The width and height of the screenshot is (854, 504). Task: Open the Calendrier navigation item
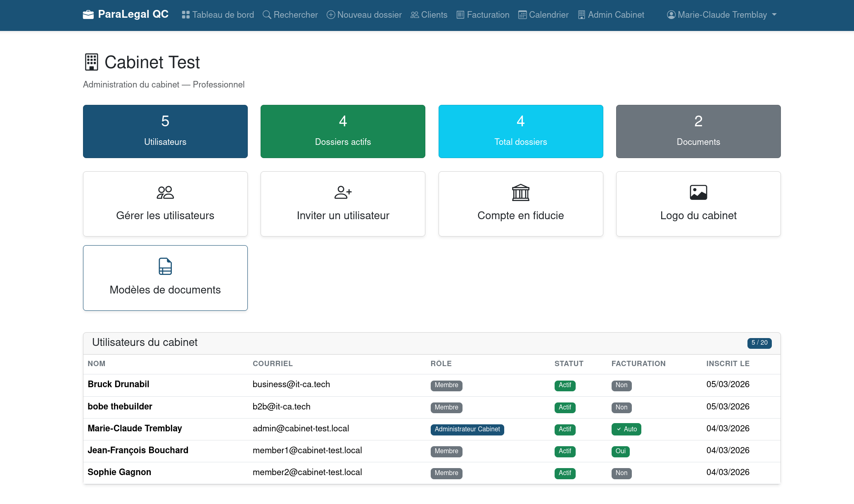pos(543,15)
